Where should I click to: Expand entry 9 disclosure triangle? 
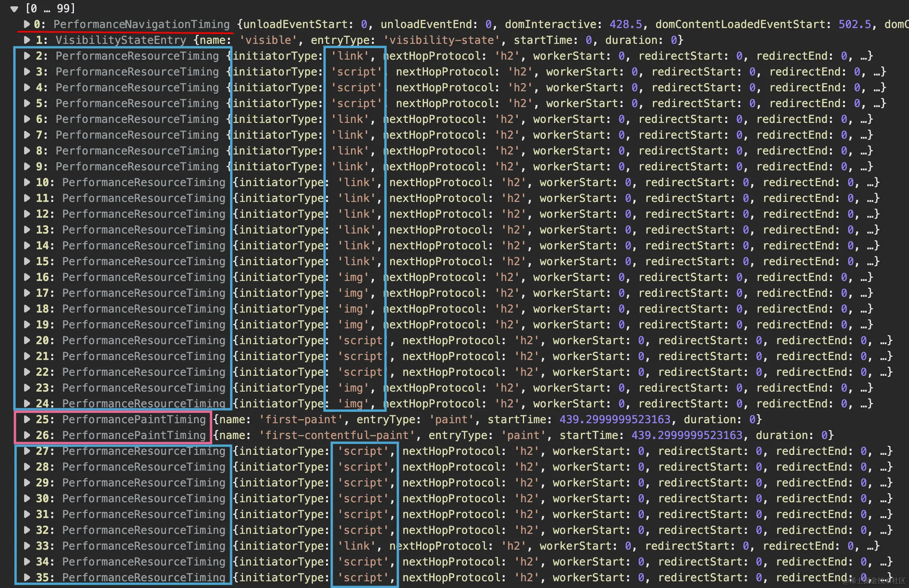(x=26, y=166)
